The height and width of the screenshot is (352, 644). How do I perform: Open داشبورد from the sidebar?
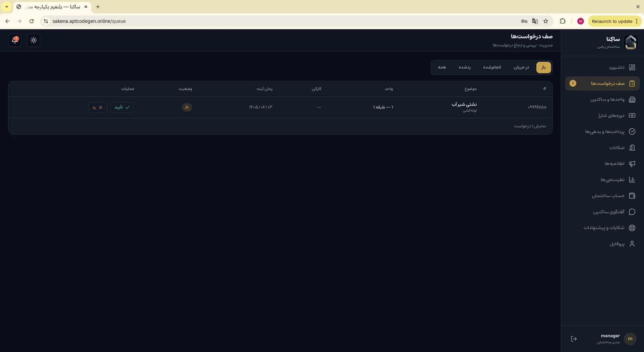[602, 68]
